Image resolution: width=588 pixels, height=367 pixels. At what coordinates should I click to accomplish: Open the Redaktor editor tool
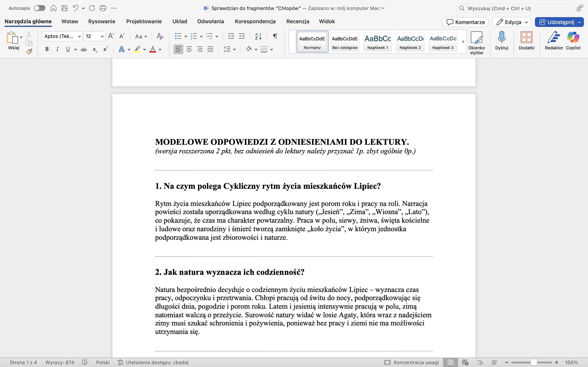553,38
